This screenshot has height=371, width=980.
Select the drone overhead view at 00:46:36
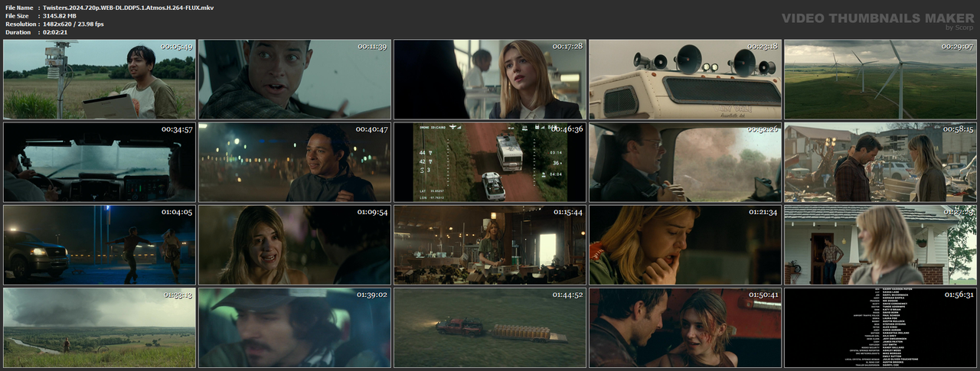click(x=490, y=162)
